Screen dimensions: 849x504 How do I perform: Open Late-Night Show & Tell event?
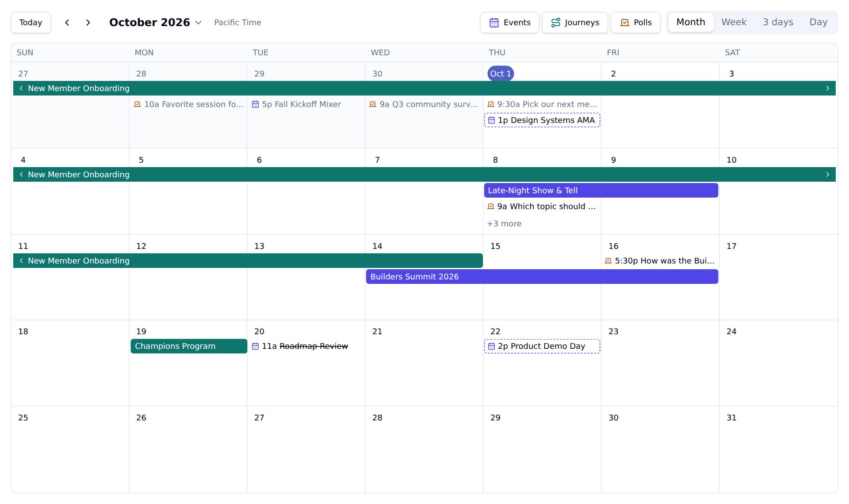coord(601,191)
